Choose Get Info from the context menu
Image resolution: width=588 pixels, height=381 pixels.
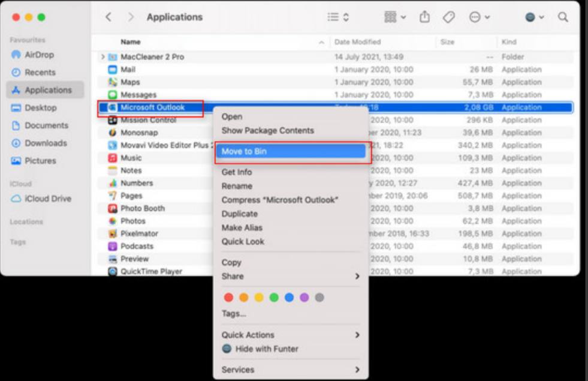pyautogui.click(x=291, y=172)
